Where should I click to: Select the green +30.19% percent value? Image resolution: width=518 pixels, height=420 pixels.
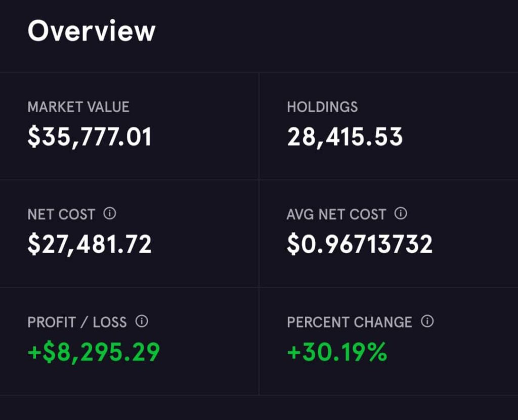pyautogui.click(x=337, y=352)
